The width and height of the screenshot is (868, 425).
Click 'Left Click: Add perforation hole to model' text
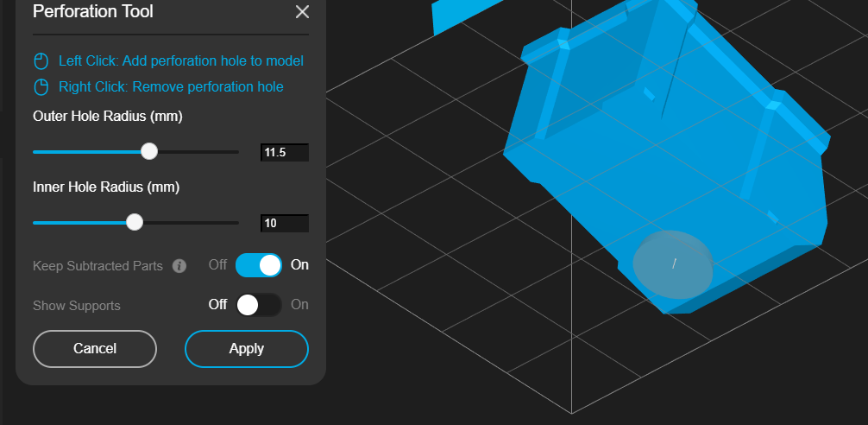coord(181,61)
